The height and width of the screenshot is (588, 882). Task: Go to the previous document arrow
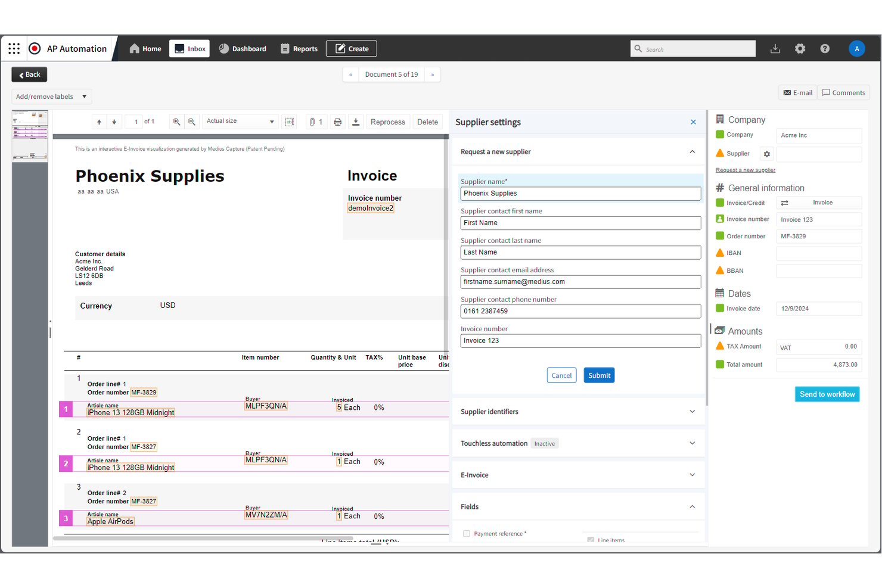350,74
